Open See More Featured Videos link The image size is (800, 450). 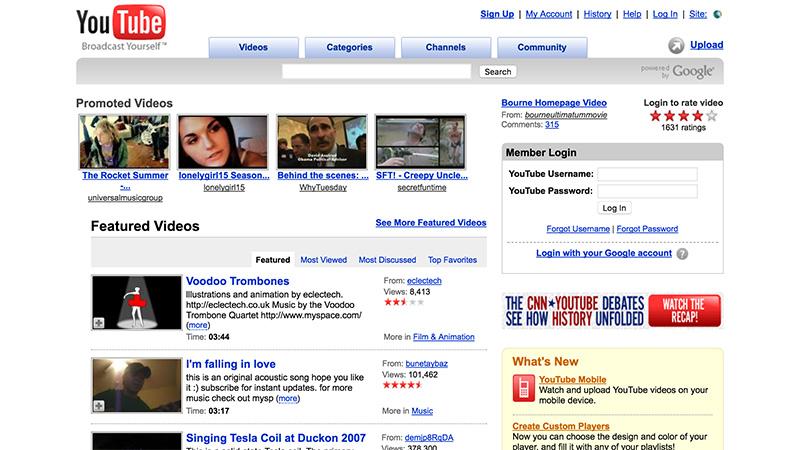pos(430,222)
